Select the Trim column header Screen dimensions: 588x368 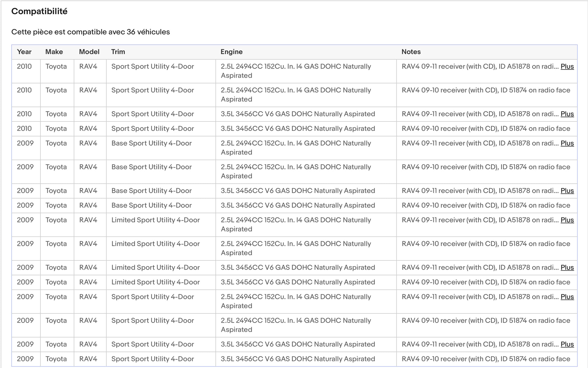(118, 52)
